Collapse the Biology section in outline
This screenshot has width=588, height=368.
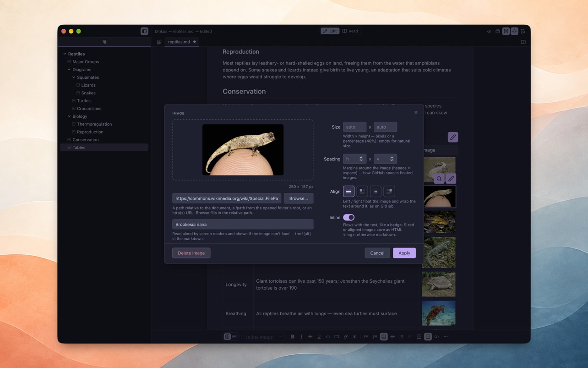69,116
